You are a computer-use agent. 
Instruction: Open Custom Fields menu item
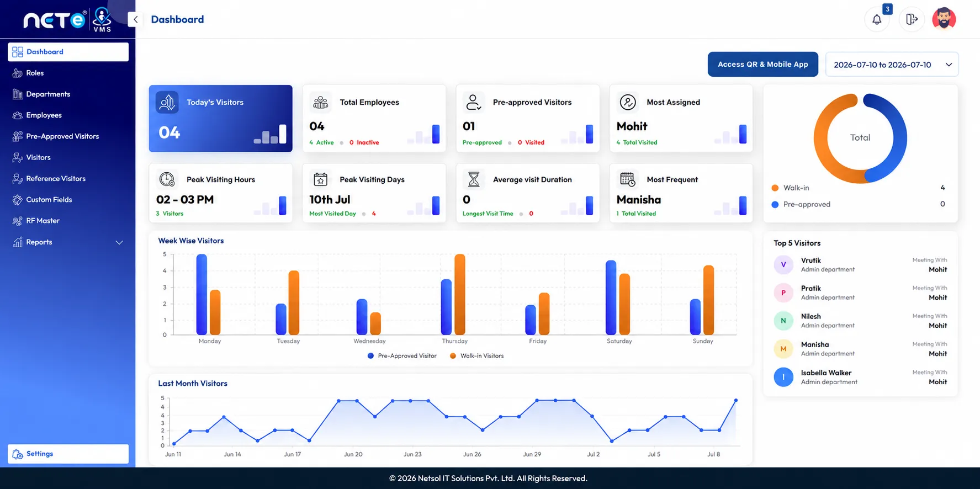(x=49, y=200)
